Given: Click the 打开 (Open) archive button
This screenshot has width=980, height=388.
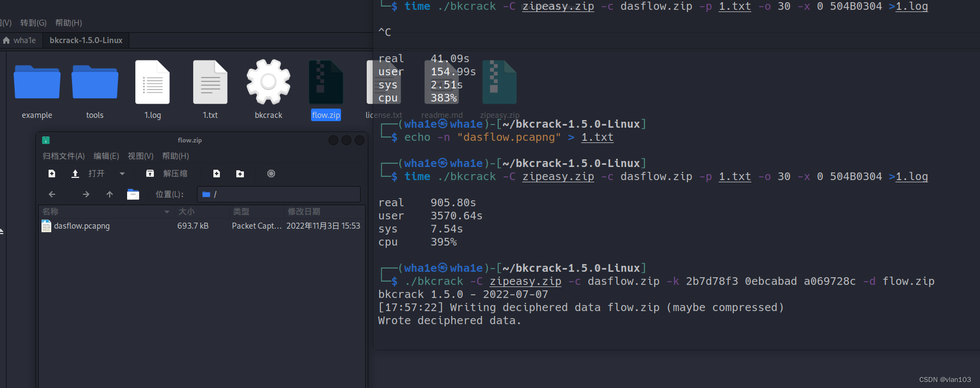Looking at the screenshot, I should [x=89, y=174].
